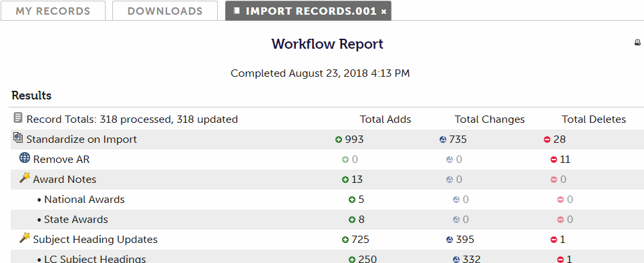Click the Workflow Report title
The height and width of the screenshot is (263, 644).
(327, 44)
